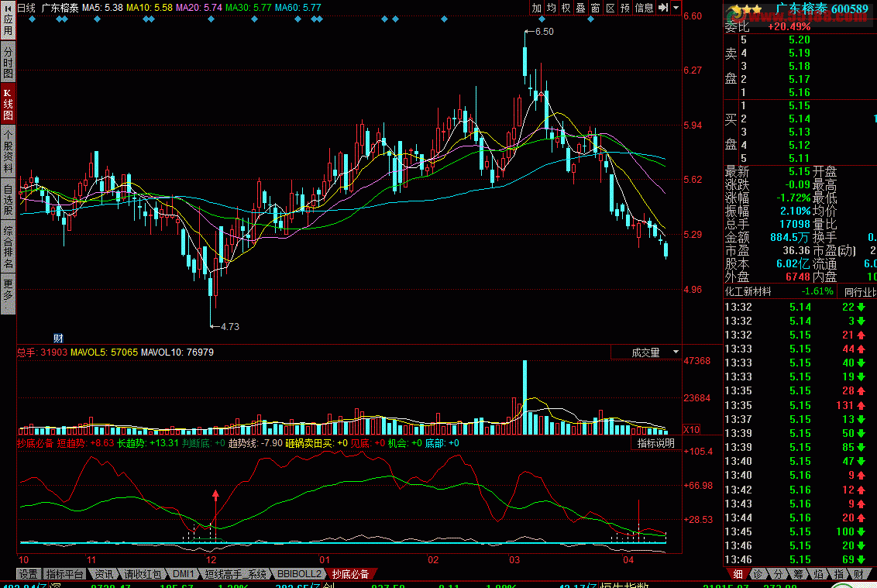Click the 区 range toolbar button

point(610,8)
